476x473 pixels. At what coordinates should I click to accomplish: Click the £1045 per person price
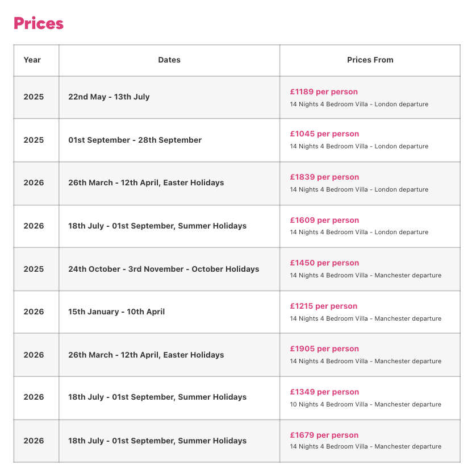pos(324,134)
